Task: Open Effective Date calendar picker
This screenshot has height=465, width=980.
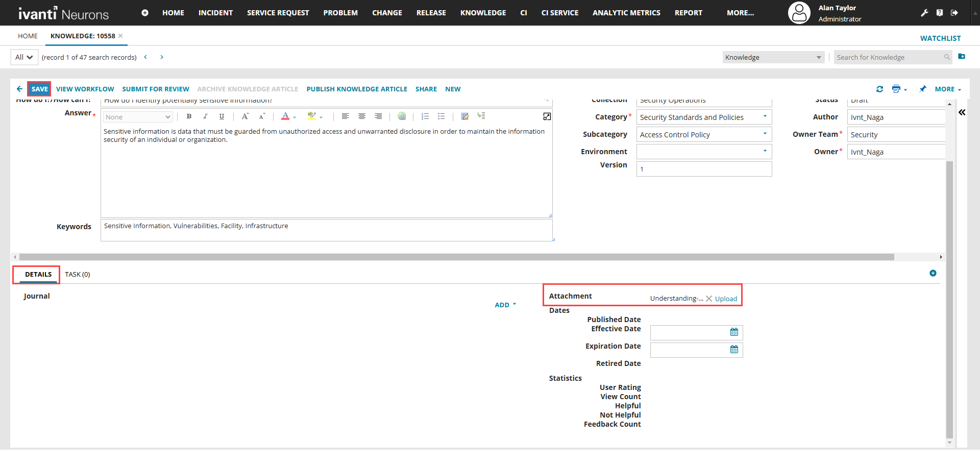Action: [734, 332]
